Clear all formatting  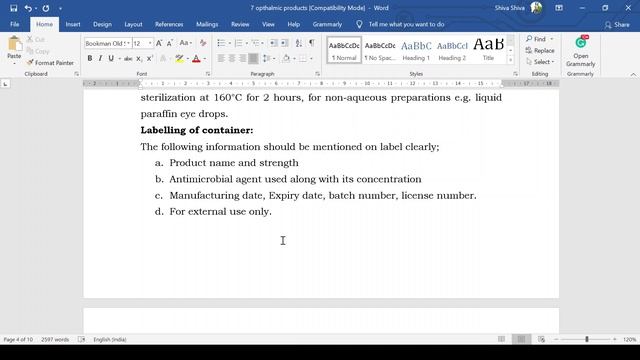coord(203,43)
